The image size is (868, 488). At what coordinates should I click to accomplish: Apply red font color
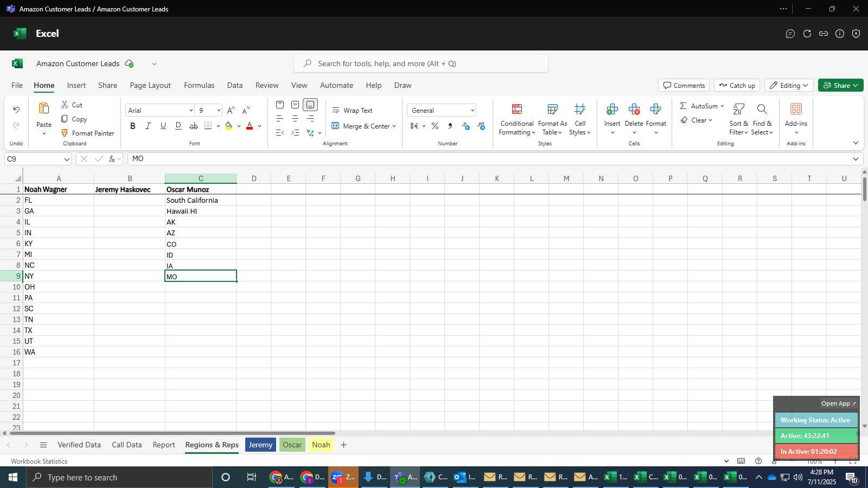tap(250, 126)
